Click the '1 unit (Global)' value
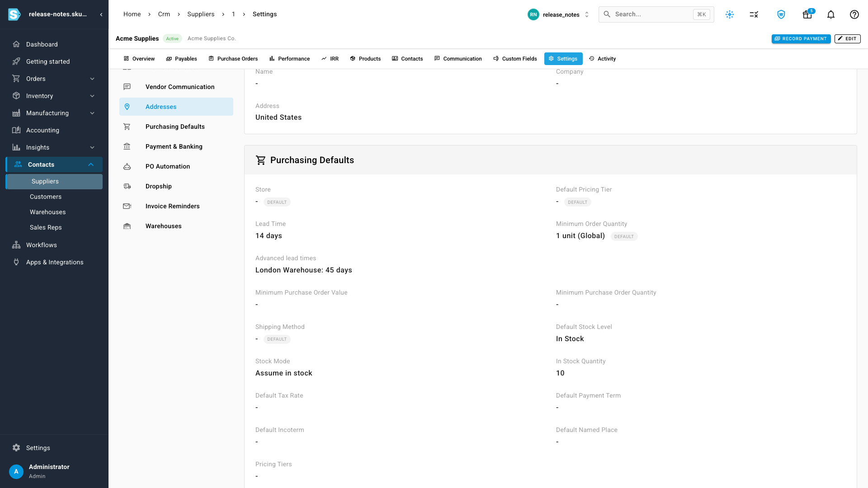Screen dimensions: 868x488 click(580, 236)
